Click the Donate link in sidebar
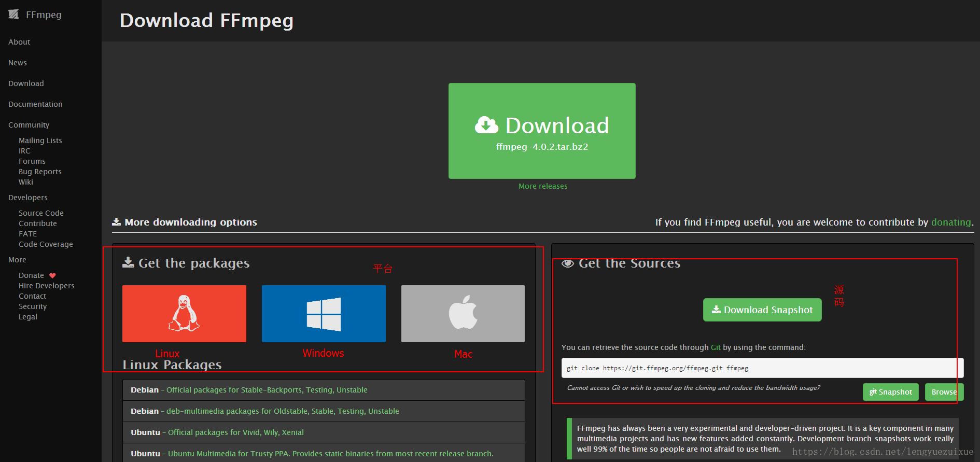The height and width of the screenshot is (462, 980). pos(31,275)
